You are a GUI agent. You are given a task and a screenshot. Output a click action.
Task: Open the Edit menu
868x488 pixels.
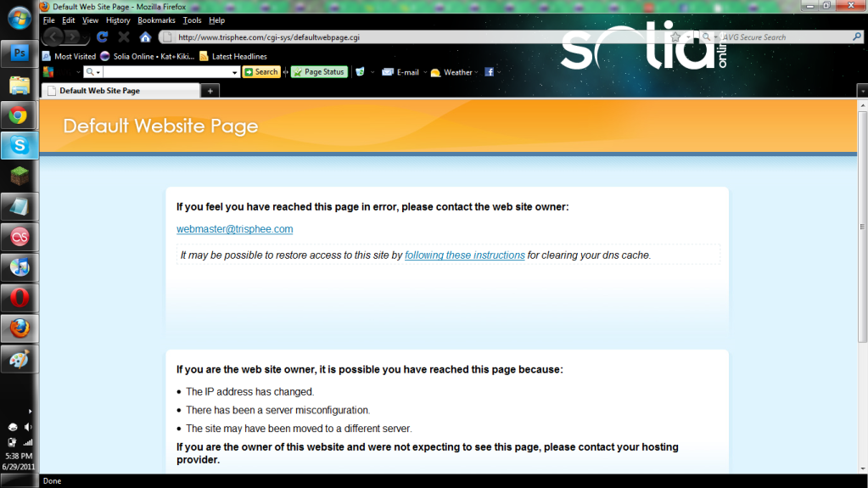(x=68, y=20)
